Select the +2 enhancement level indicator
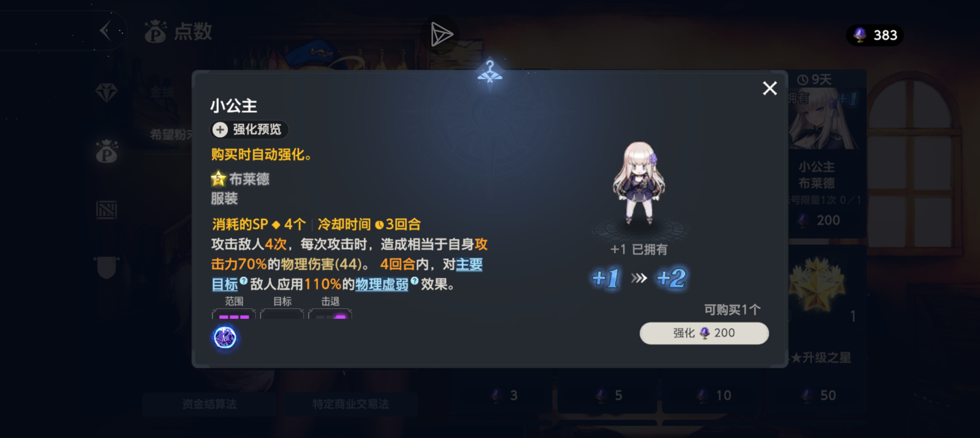Viewport: 980px width, 438px height. (671, 278)
